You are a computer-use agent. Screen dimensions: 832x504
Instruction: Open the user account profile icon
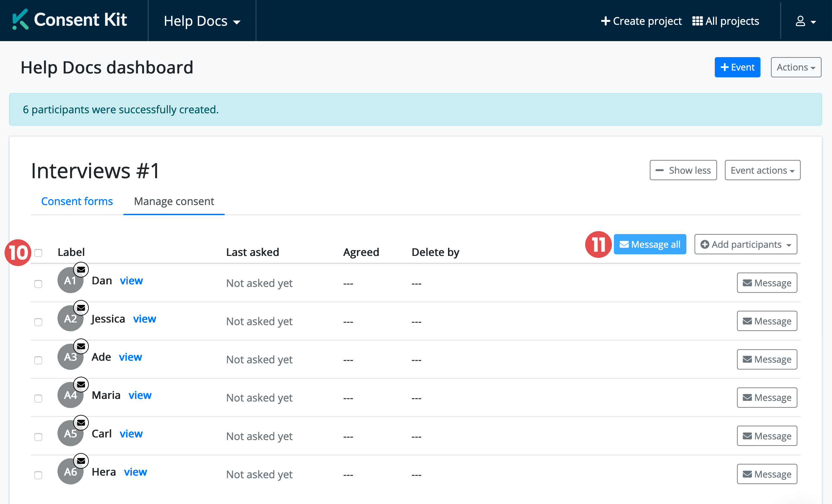coord(800,21)
